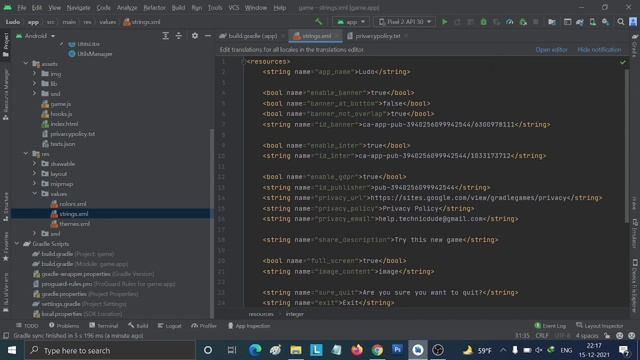The width and height of the screenshot is (640, 360).
Task: Open Pixel 2 API 30 device dropdown
Action: (x=405, y=22)
